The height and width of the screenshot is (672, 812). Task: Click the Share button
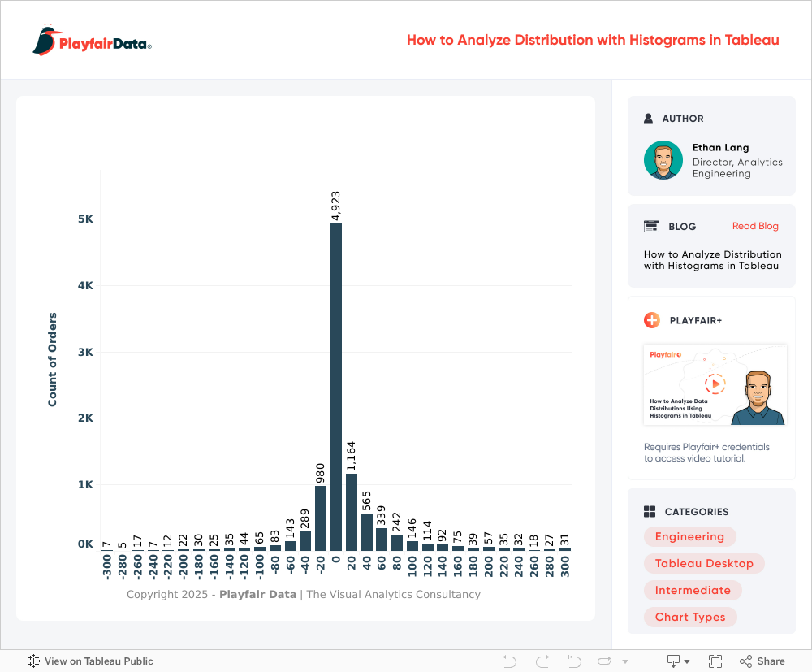pos(762,661)
